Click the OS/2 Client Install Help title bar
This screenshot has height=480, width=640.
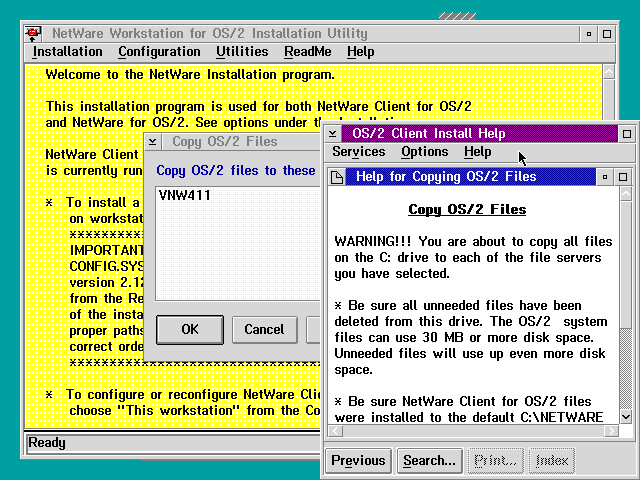[x=480, y=133]
